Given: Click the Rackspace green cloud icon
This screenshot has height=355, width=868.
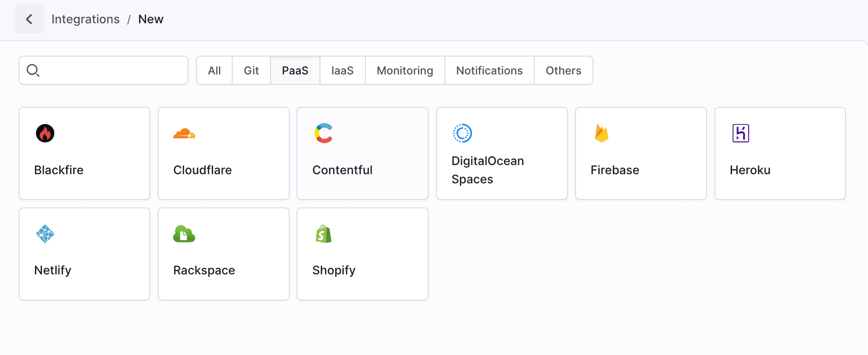Looking at the screenshot, I should click(x=184, y=234).
